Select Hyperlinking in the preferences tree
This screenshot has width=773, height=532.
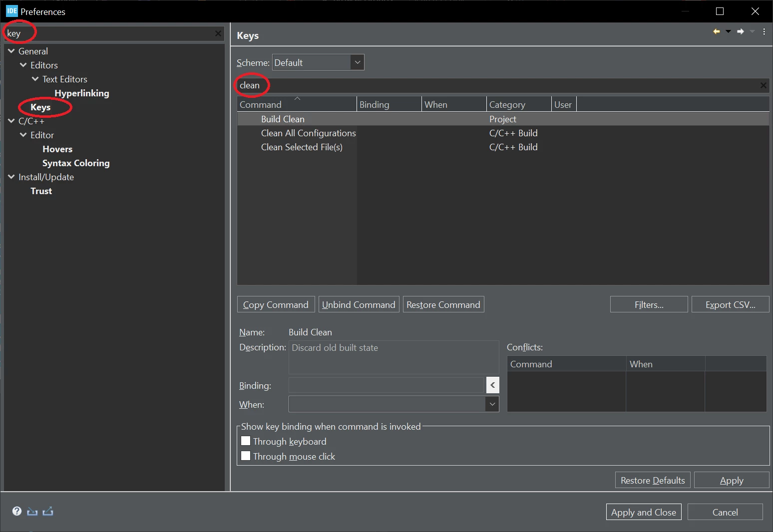(82, 93)
